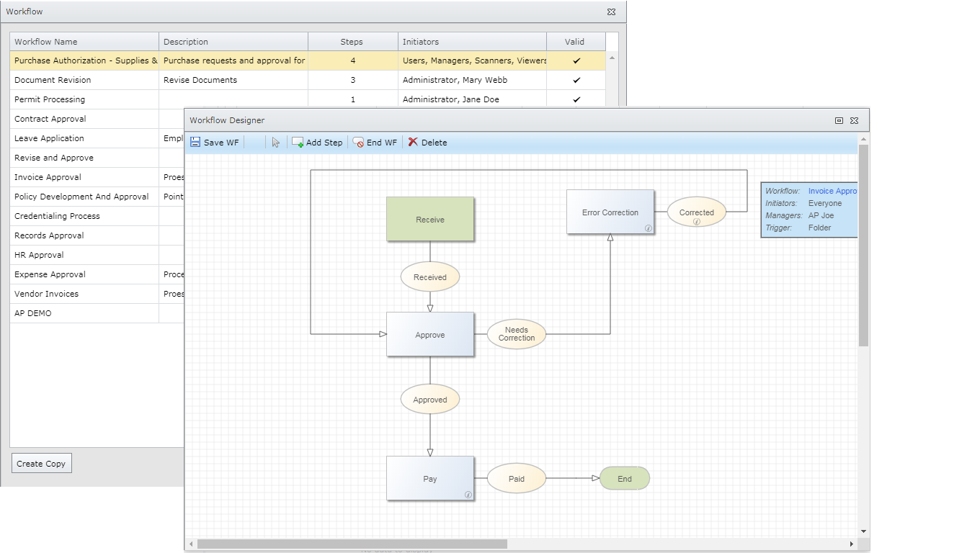The height and width of the screenshot is (553, 980).
Task: Open the Invoice Approval workflow link
Action: point(832,191)
